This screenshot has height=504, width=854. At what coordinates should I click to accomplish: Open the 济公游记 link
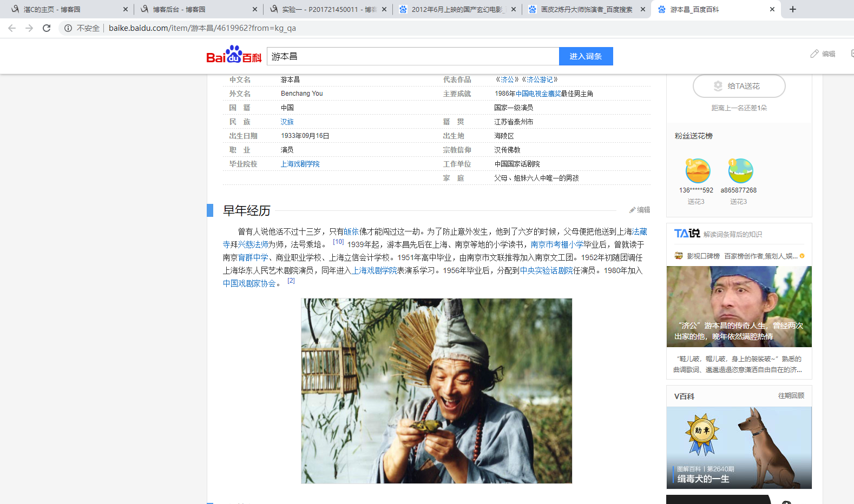coord(540,79)
